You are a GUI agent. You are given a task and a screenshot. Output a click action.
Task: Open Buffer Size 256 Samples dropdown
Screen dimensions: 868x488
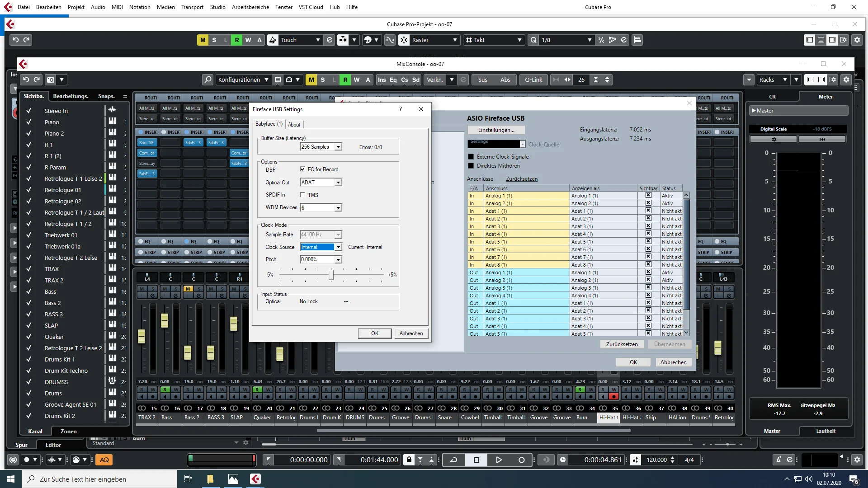(x=338, y=147)
